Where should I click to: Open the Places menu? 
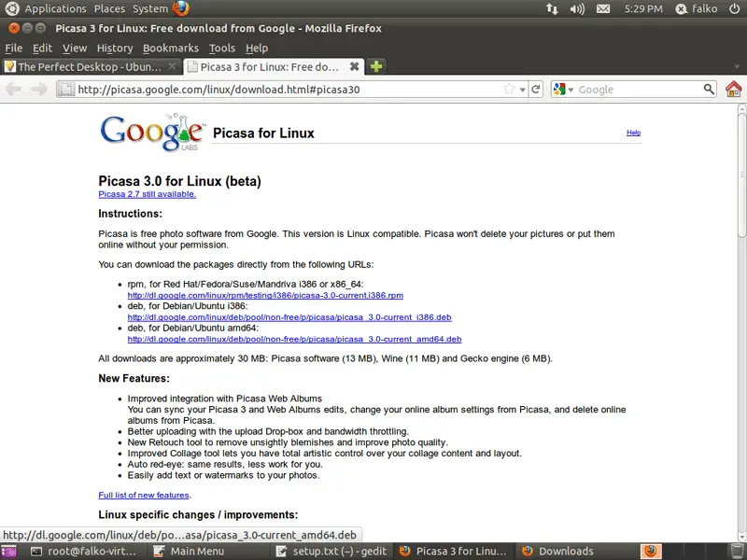[x=109, y=8]
